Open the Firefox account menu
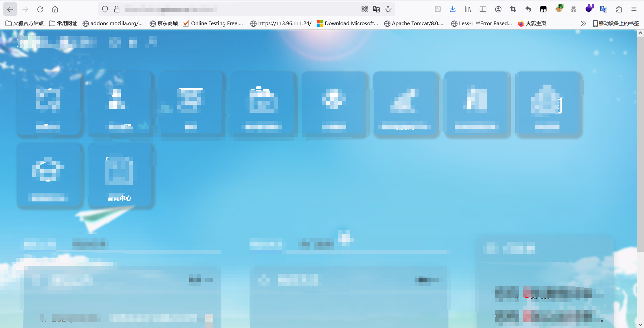The image size is (644, 328). pyautogui.click(x=498, y=9)
